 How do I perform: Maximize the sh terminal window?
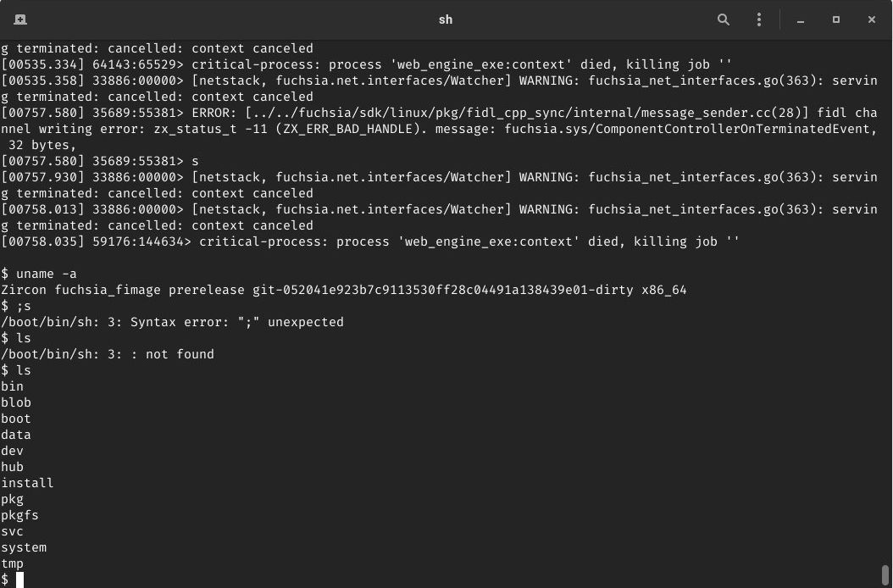pos(836,19)
